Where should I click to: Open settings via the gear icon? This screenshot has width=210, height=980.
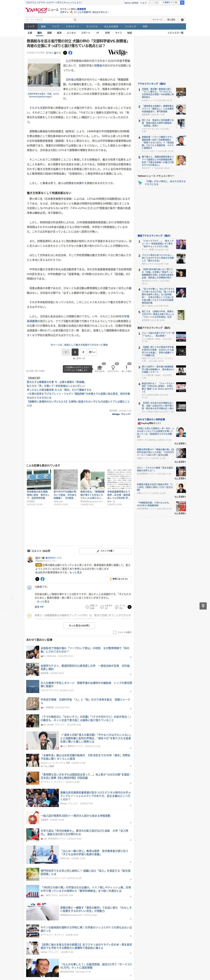pyautogui.click(x=182, y=19)
